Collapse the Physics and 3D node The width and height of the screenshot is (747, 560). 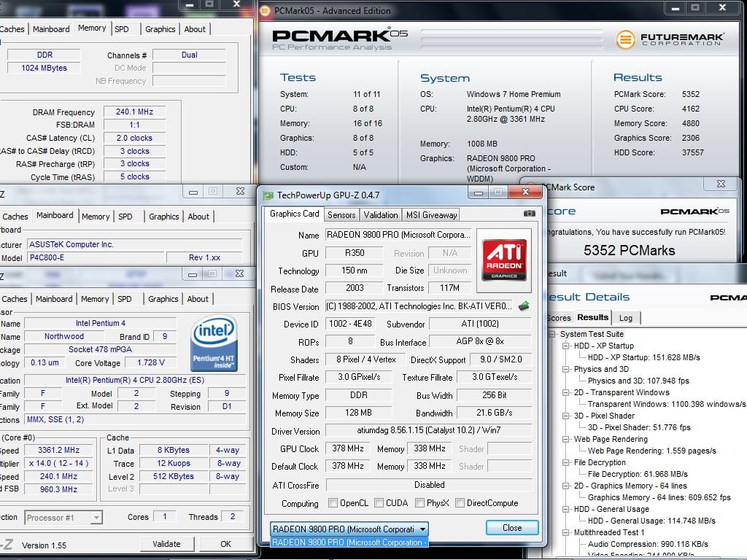click(566, 369)
